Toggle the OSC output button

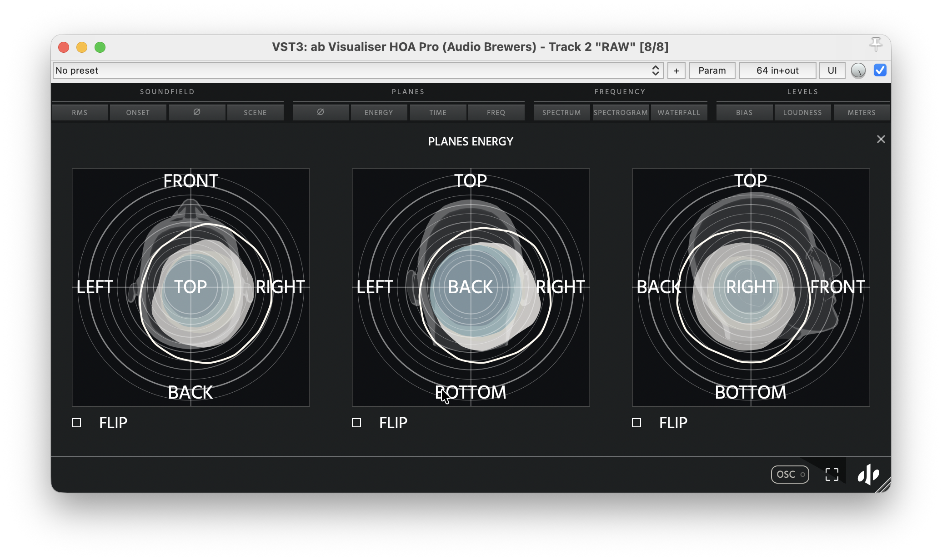click(x=790, y=474)
